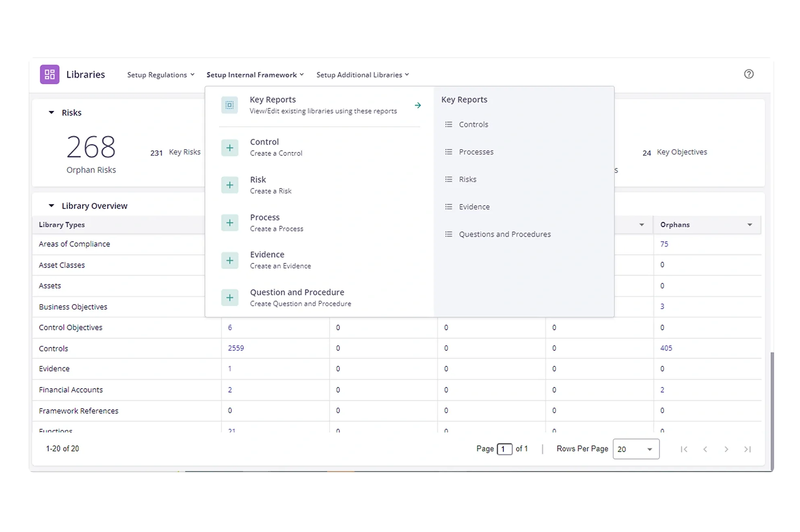
Task: Open Setup Regulations menu
Action: [x=161, y=75]
